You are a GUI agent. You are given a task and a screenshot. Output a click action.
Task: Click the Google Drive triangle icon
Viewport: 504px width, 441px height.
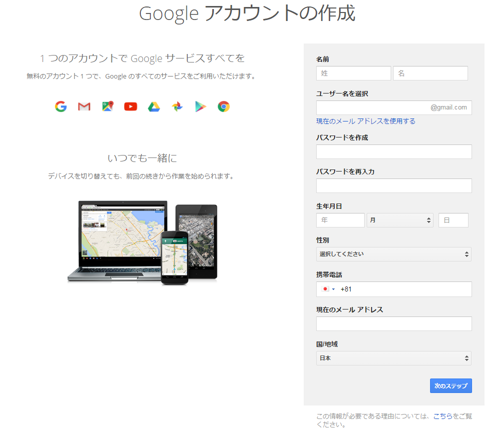click(x=154, y=106)
